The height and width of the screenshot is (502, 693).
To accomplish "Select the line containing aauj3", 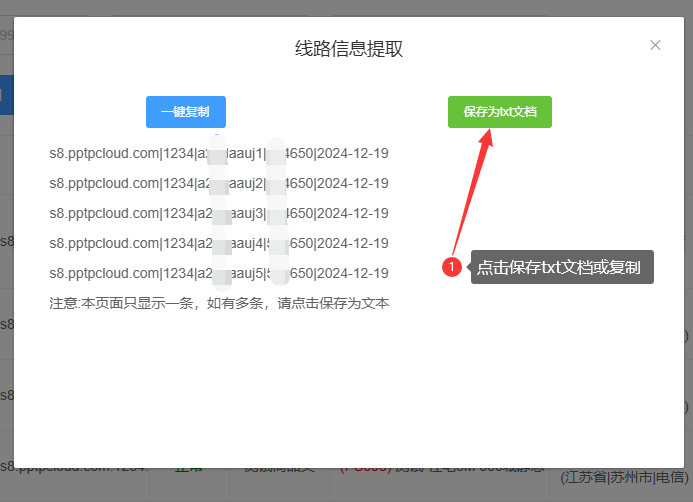I will 219,213.
